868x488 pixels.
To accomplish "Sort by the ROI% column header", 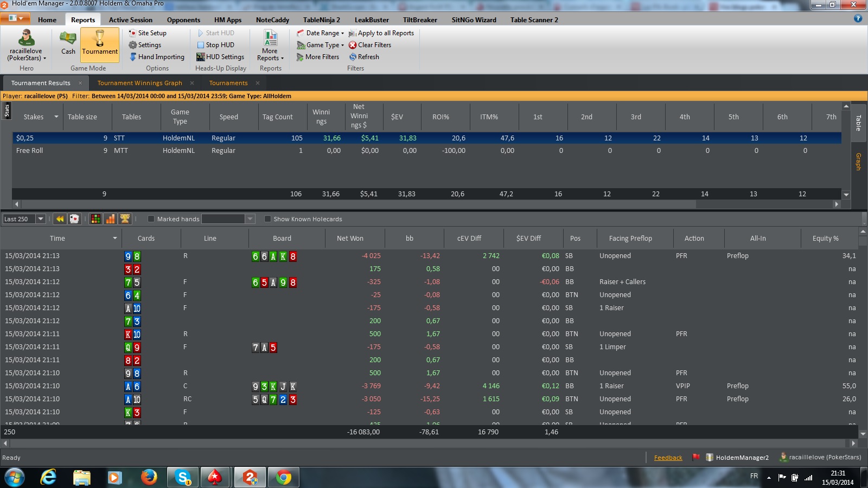I will (441, 117).
